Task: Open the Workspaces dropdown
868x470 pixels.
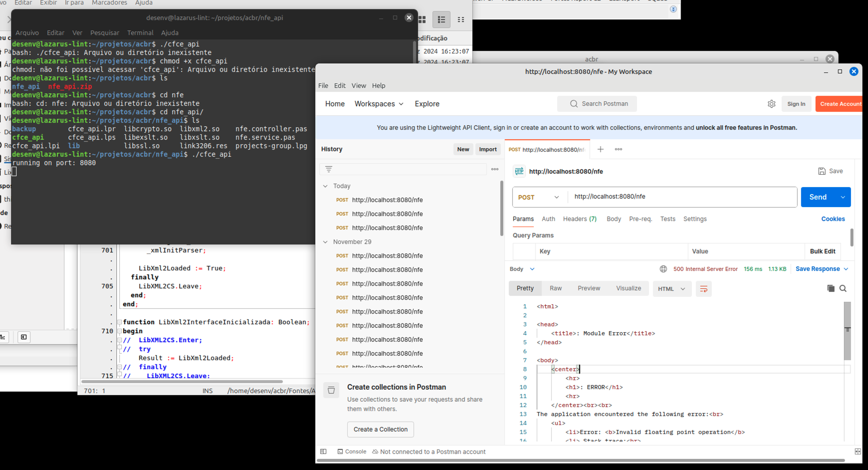Action: (x=379, y=104)
